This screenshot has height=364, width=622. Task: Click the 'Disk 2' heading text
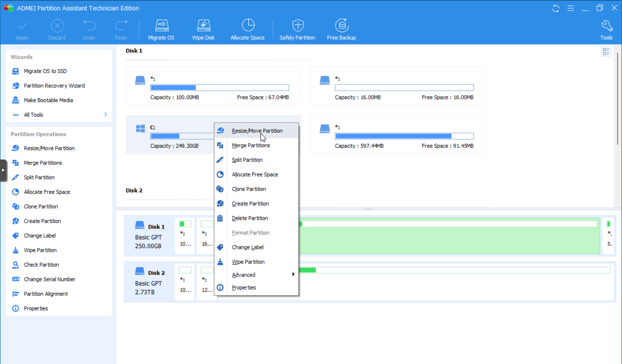click(x=134, y=190)
